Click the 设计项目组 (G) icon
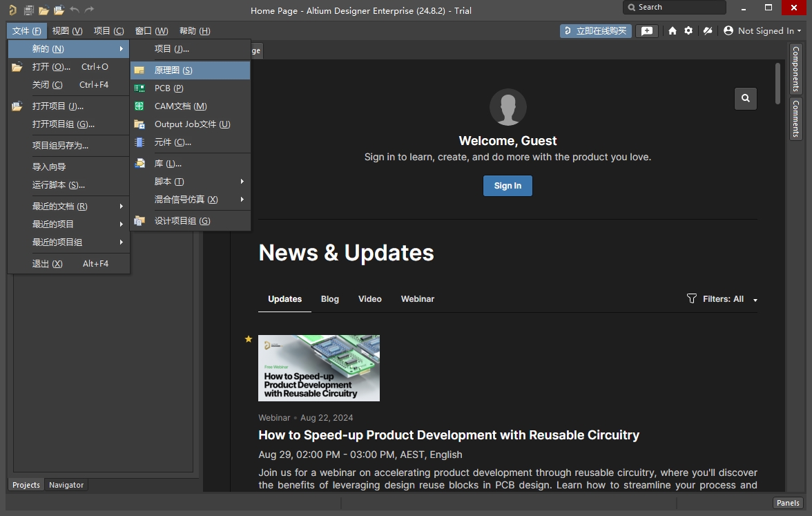Viewport: 812px width, 516px height. point(139,221)
